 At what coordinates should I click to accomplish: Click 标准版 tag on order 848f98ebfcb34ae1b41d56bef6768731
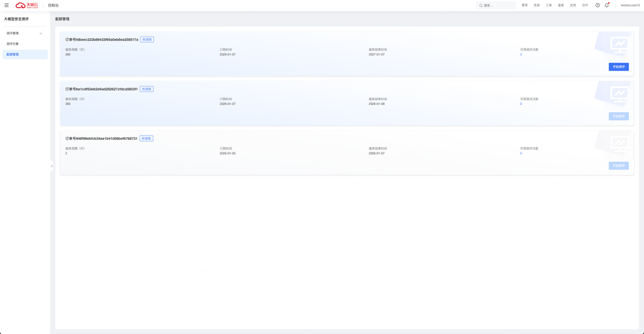[x=146, y=138]
